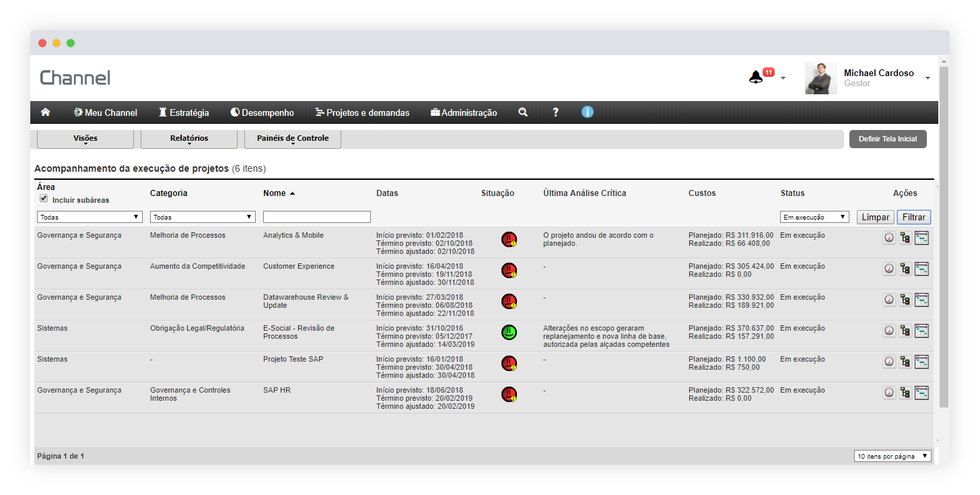Image resolution: width=980 pixels, height=495 pixels.
Task: Click green status face for E-Social project
Action: coord(509,332)
